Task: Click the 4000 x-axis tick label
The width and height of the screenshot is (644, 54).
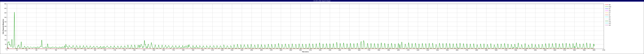Action: (x=398, y=50)
